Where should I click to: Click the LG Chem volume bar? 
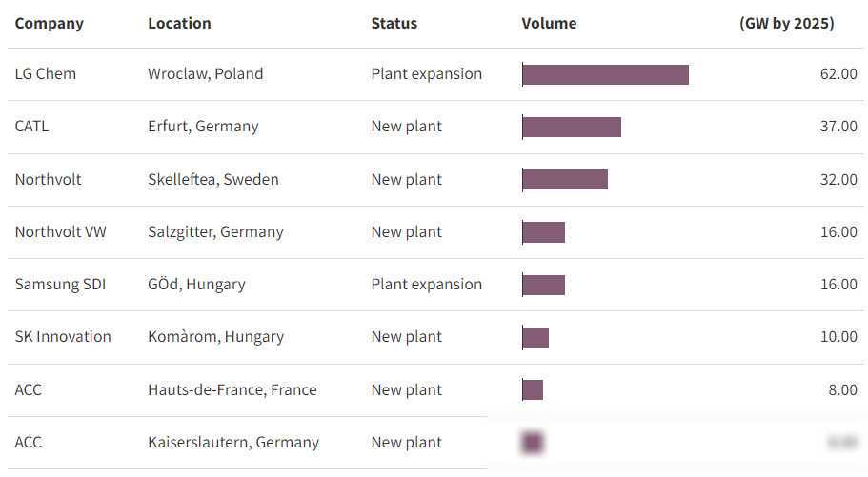tap(605, 74)
